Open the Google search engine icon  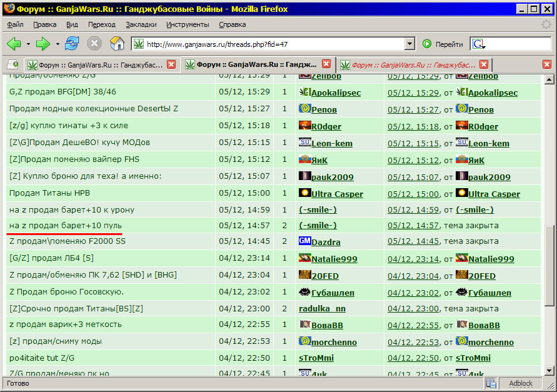(478, 44)
